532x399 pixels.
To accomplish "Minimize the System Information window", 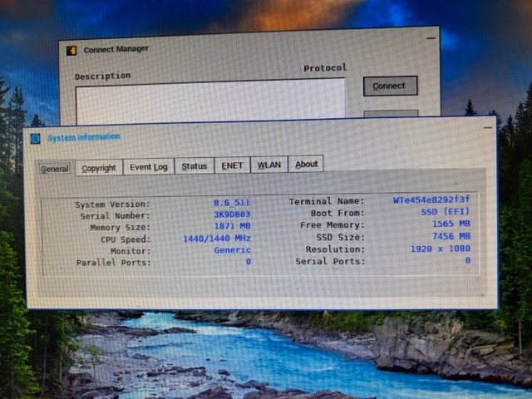I will (488, 127).
